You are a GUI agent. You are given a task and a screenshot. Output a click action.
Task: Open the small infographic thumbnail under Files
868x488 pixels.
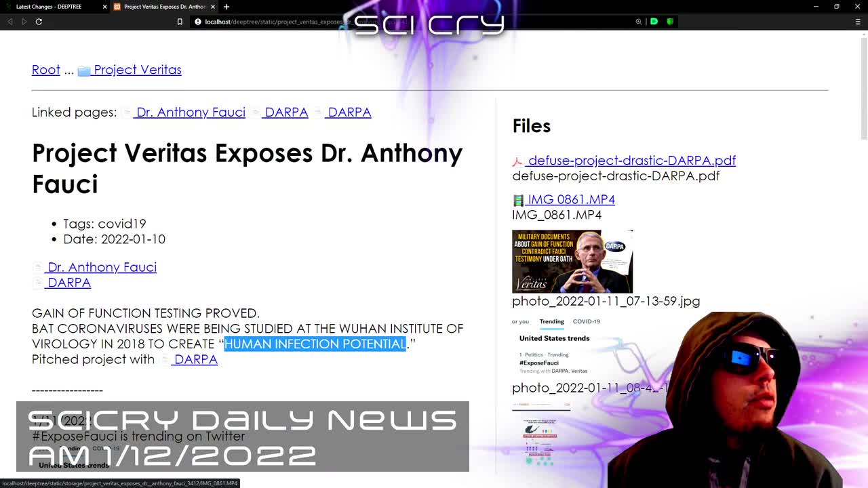541,434
